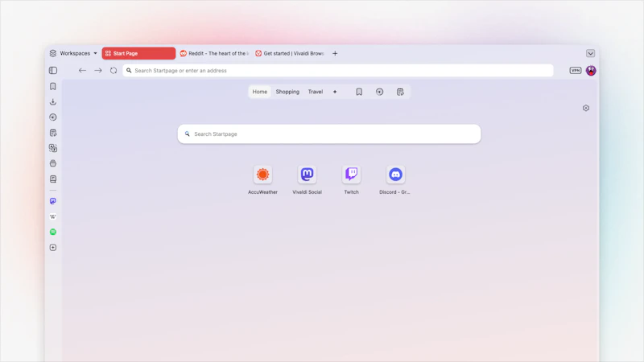Viewport: 644px width, 362px height.
Task: Add a new tab with plus button
Action: coord(335,53)
